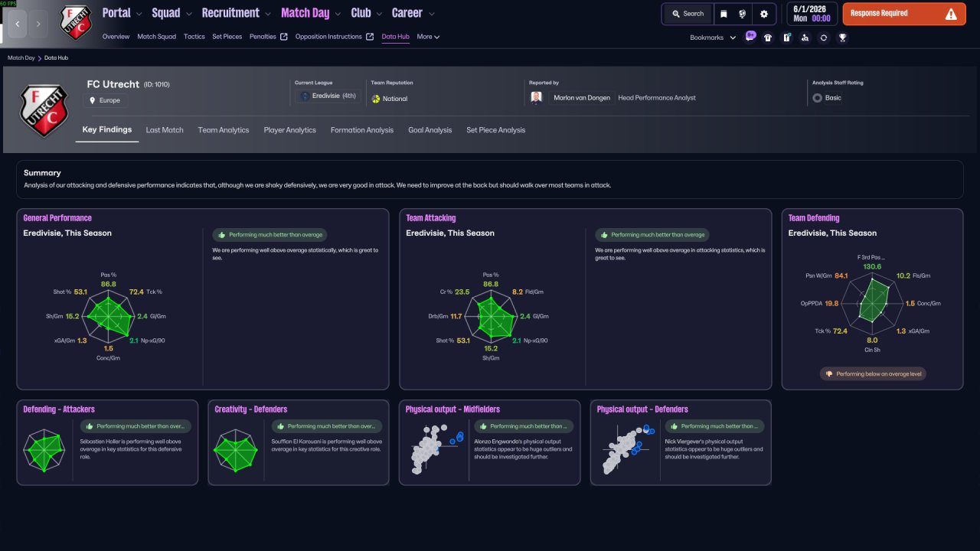
Task: Click the pop-out icon next to Penalties
Action: pos(284,37)
